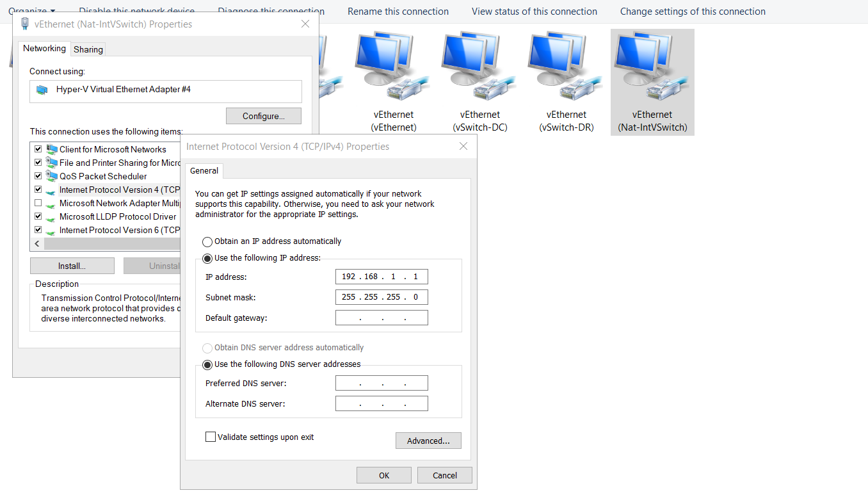
Task: Click the QoS Packet Scheduler icon
Action: [x=52, y=176]
